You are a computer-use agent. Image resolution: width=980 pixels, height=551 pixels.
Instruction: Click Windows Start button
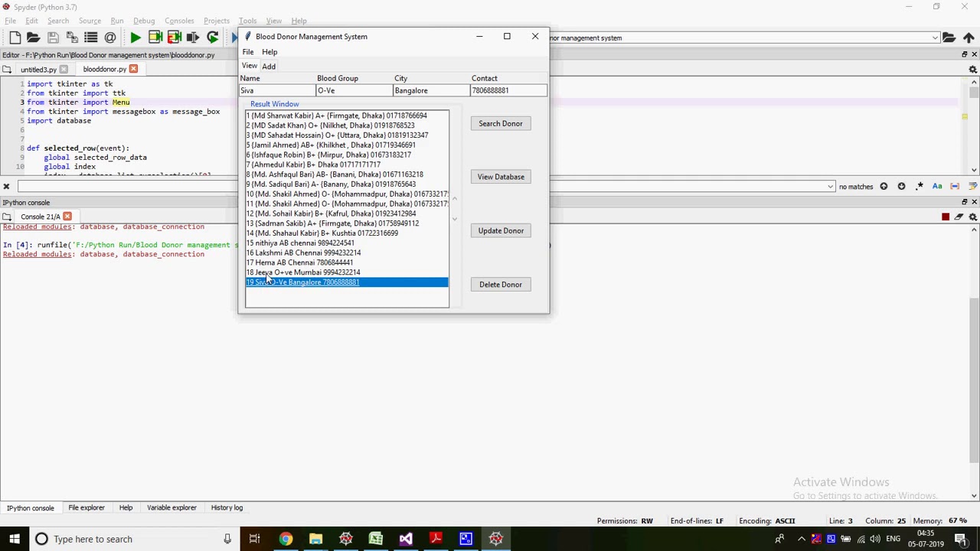coord(15,539)
